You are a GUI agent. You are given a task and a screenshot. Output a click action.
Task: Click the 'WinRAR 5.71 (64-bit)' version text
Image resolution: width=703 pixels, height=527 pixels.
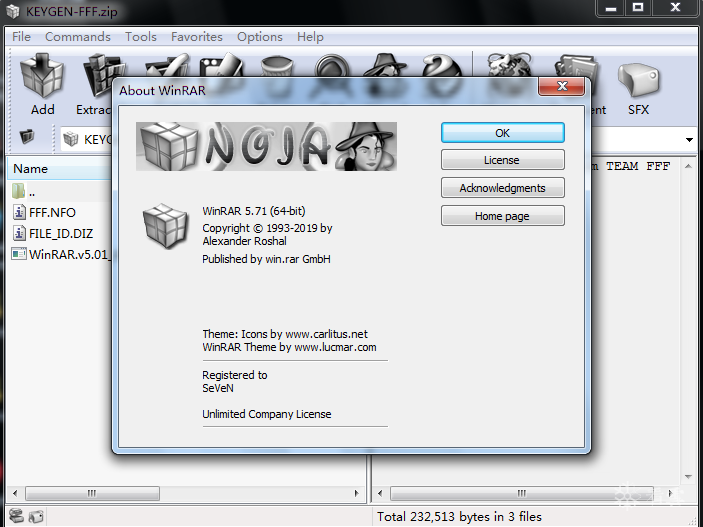(254, 211)
